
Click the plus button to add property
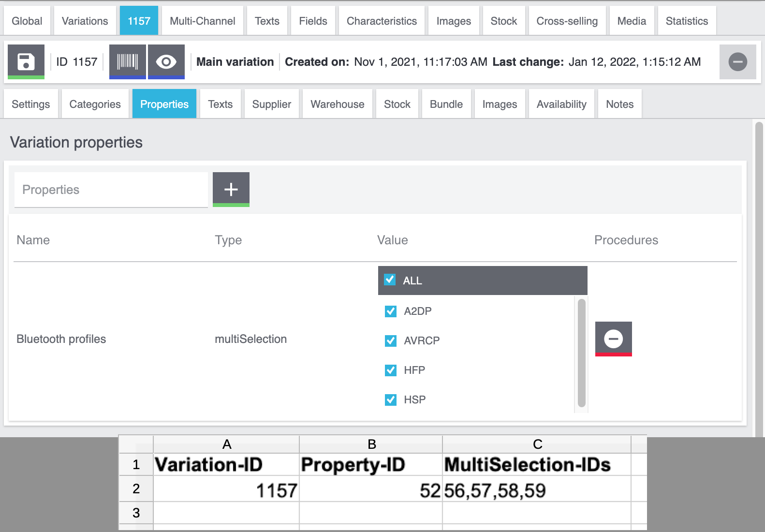(231, 189)
